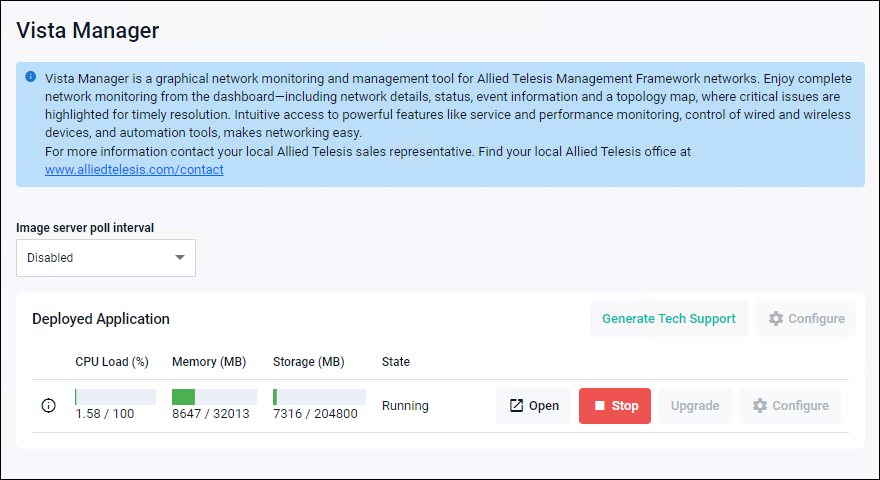The height and width of the screenshot is (480, 880).
Task: Select the Running state text
Action: pos(405,405)
